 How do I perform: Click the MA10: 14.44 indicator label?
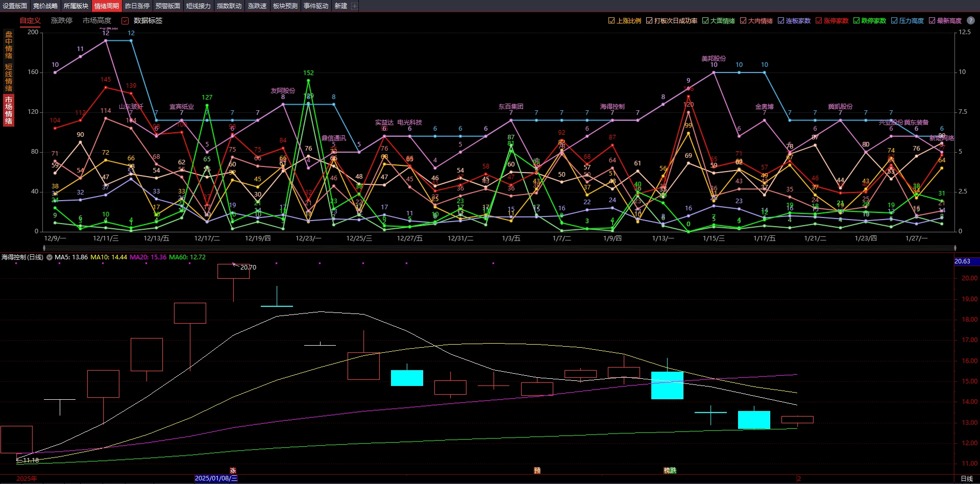pos(109,257)
